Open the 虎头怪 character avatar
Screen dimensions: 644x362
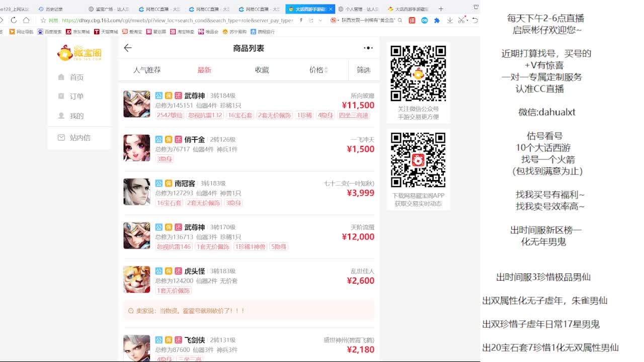[137, 280]
